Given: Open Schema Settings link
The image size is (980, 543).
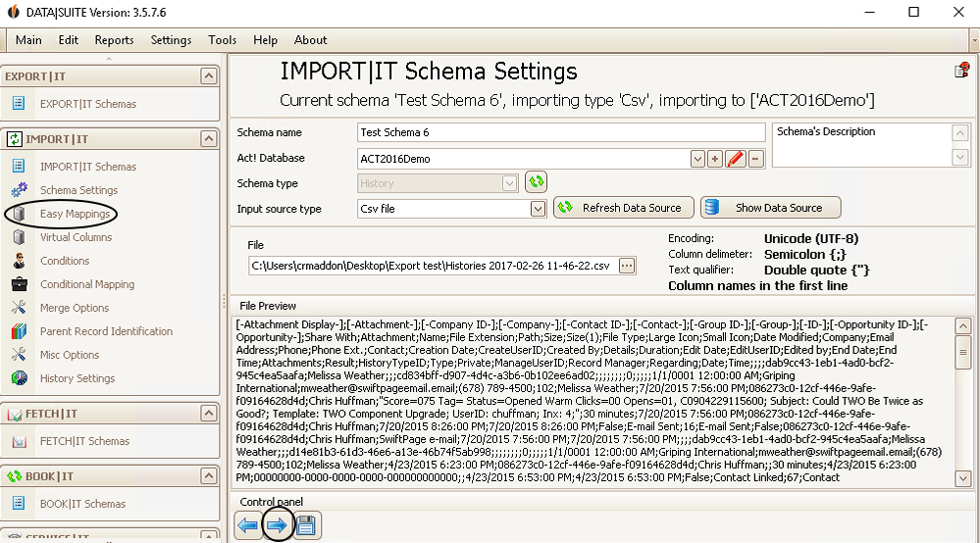Looking at the screenshot, I should pyautogui.click(x=78, y=190).
